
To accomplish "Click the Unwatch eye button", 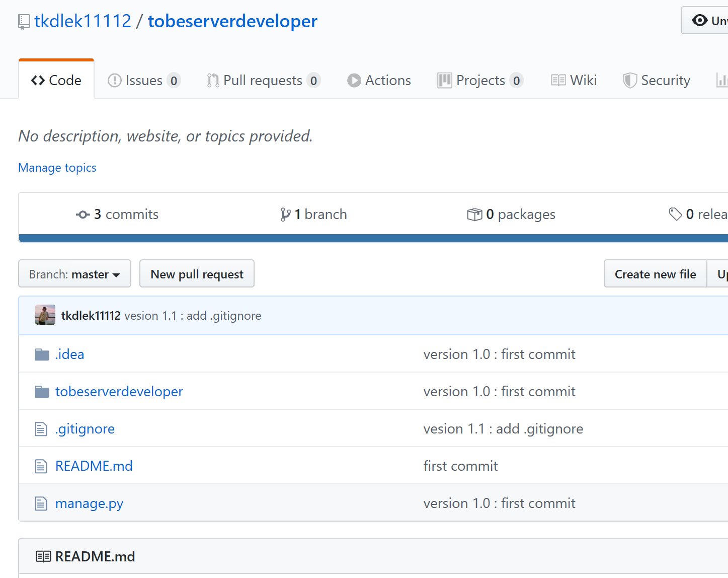I will (704, 21).
